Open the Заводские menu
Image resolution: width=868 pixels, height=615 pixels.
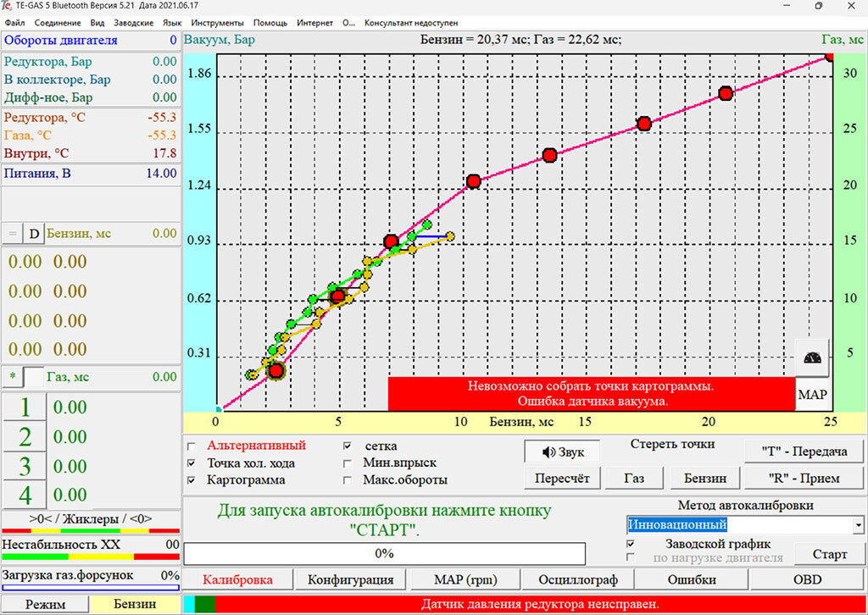point(133,23)
